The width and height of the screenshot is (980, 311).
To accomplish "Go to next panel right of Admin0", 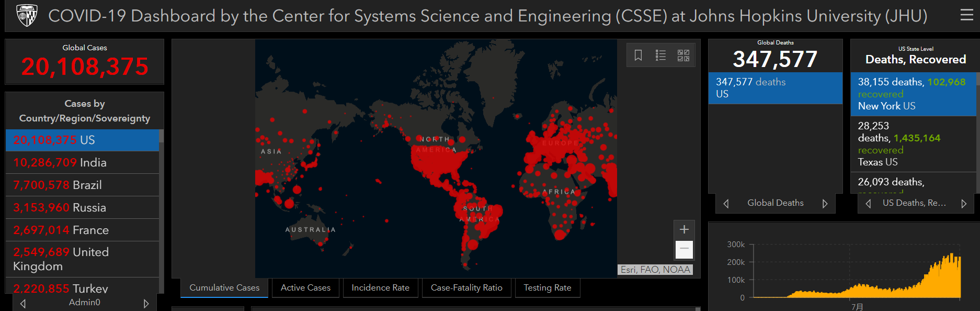I will point(146,303).
